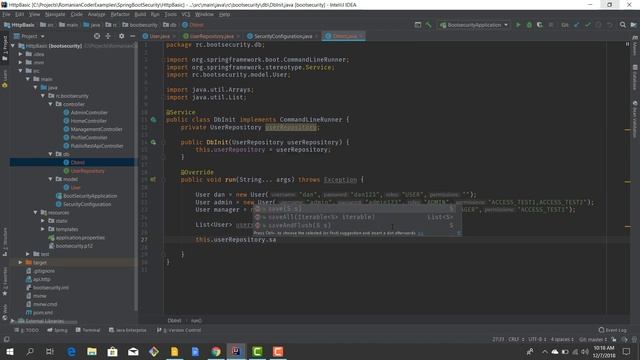Open the Mail app from the taskbar

[133, 351]
